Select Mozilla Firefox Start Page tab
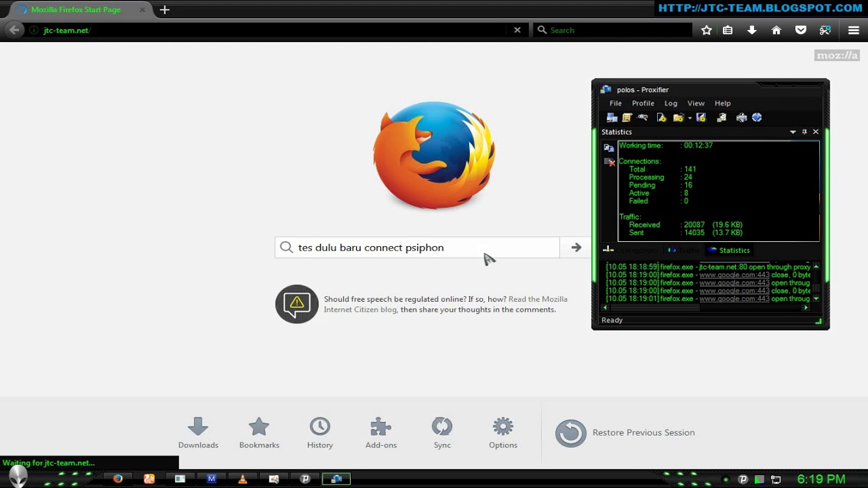The image size is (868, 488). click(x=76, y=10)
